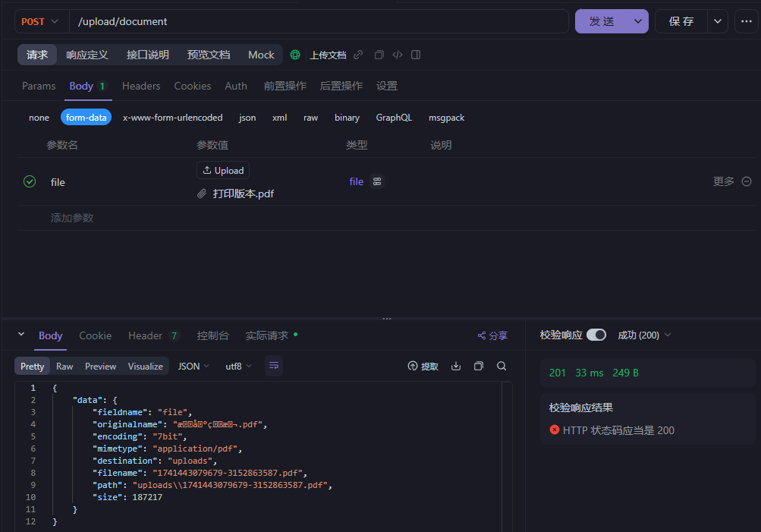Switch to the 响应定义 tab
761x532 pixels.
[87, 55]
